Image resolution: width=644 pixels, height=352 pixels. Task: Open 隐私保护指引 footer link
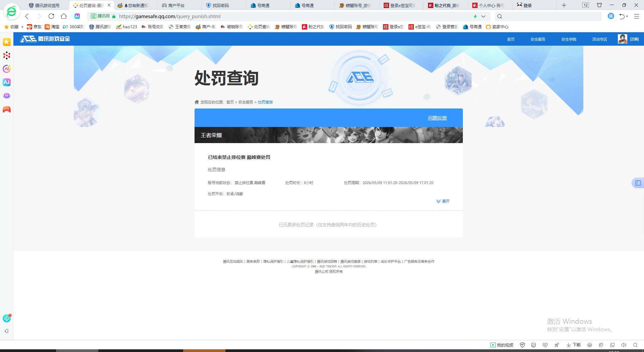[273, 261]
